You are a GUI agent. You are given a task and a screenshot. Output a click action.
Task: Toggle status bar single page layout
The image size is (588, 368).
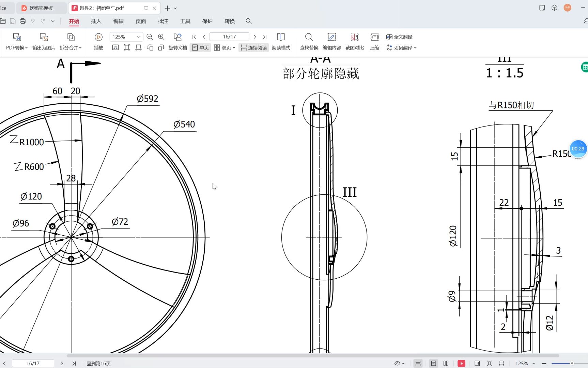[434, 363]
